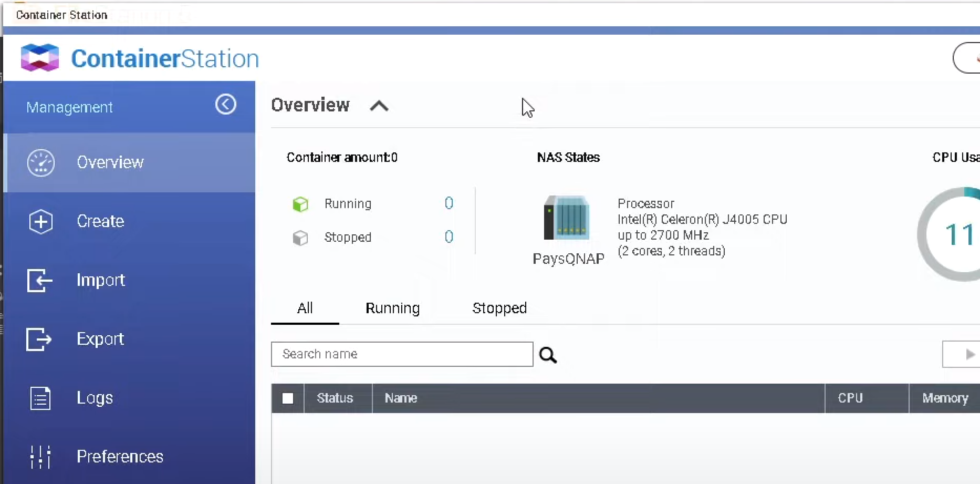Click the CPU usage circular gauge

coord(950,234)
